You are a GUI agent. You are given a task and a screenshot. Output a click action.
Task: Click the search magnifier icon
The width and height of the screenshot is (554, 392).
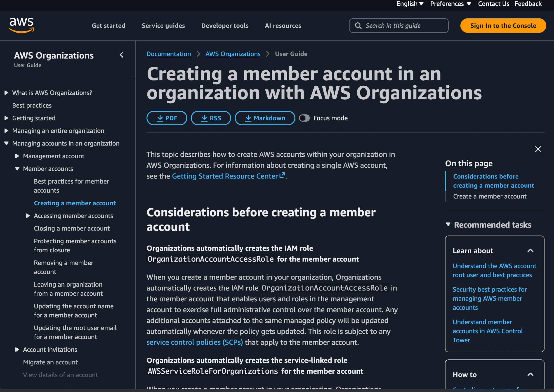(358, 26)
